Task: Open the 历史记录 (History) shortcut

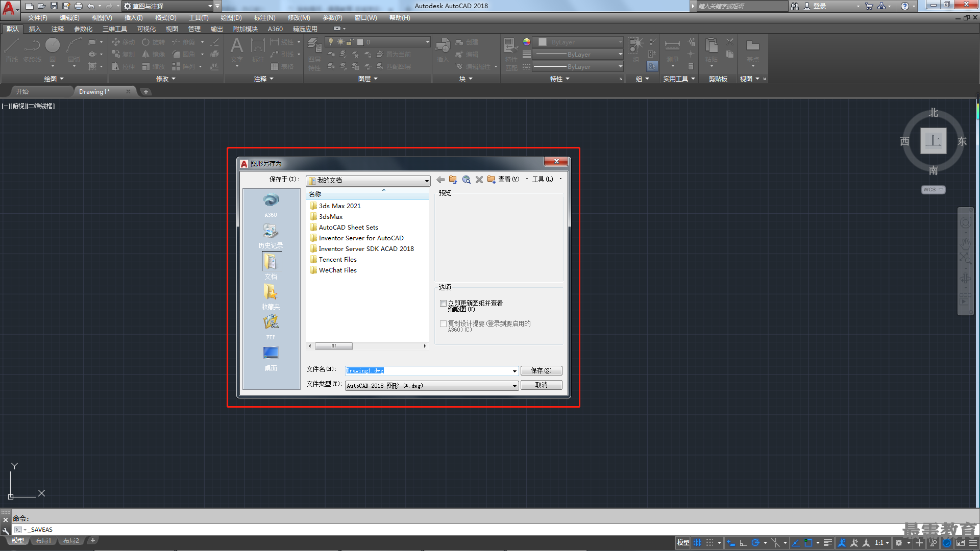Action: click(x=271, y=236)
